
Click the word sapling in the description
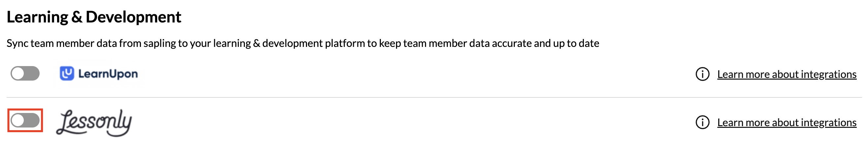160,44
